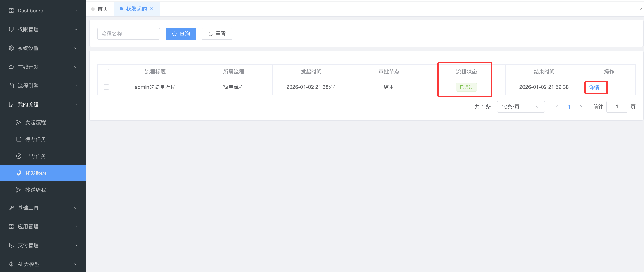Focus the 流程名称 search input field
The width and height of the screenshot is (644, 272).
coord(128,34)
